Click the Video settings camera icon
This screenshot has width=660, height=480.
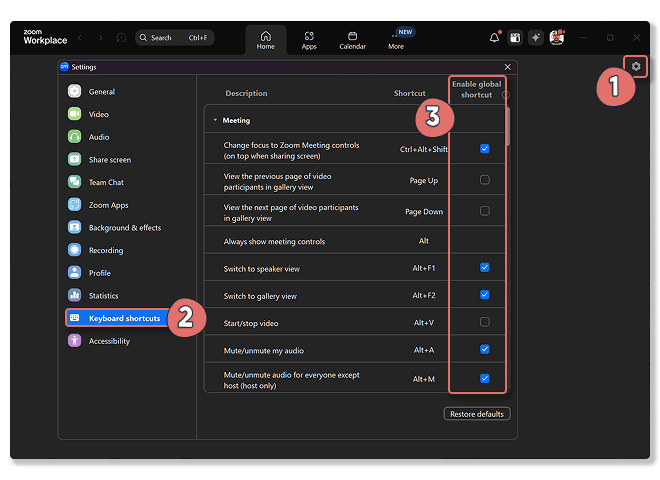pos(75,114)
